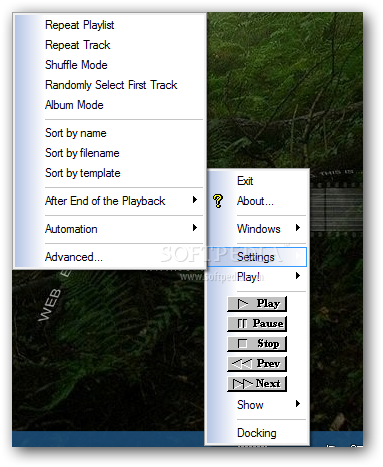Click the Next track button
The width and height of the screenshot is (383, 467).
[257, 384]
